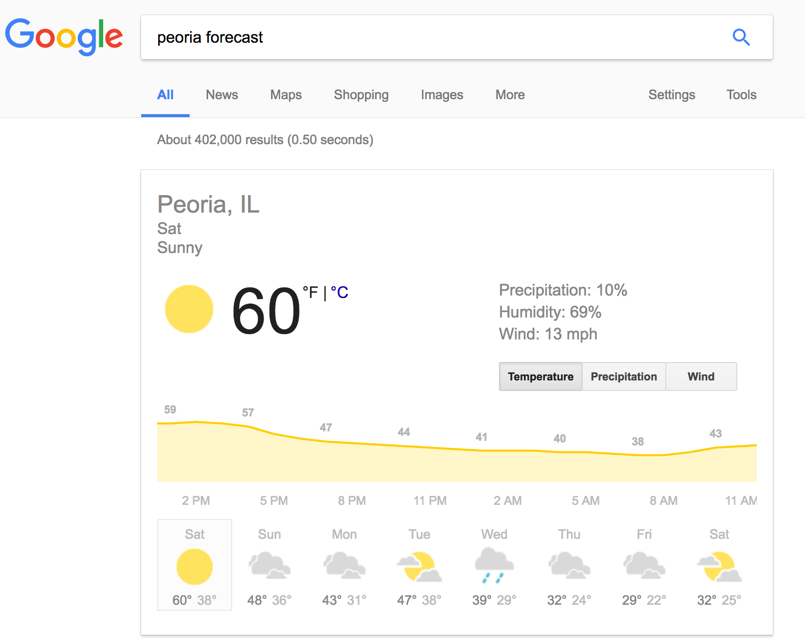Image resolution: width=805 pixels, height=641 pixels.
Task: Switch units to Celsius
Action: tap(339, 293)
